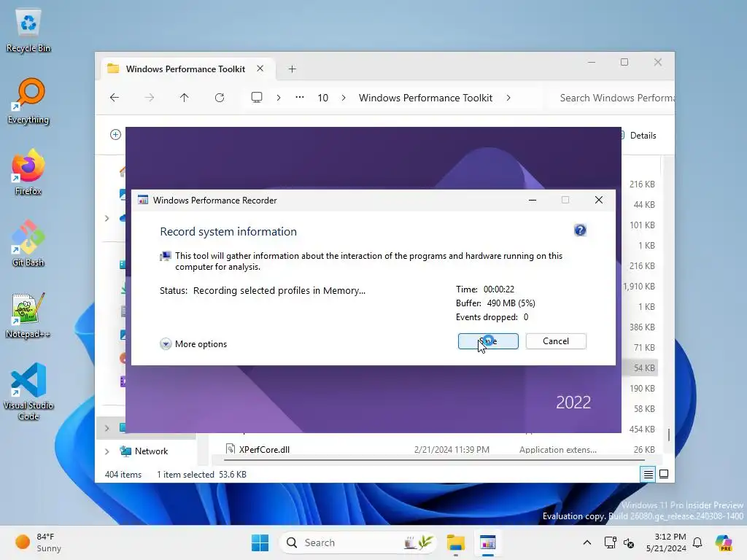Click the Search Windows Performance Toolkit field
Image resolution: width=747 pixels, height=560 pixels.
614,98
